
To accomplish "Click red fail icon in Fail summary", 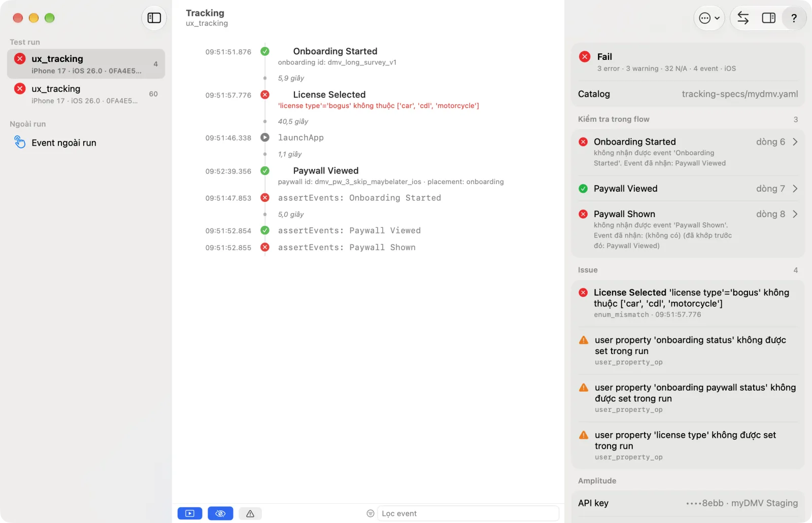I will click(585, 57).
